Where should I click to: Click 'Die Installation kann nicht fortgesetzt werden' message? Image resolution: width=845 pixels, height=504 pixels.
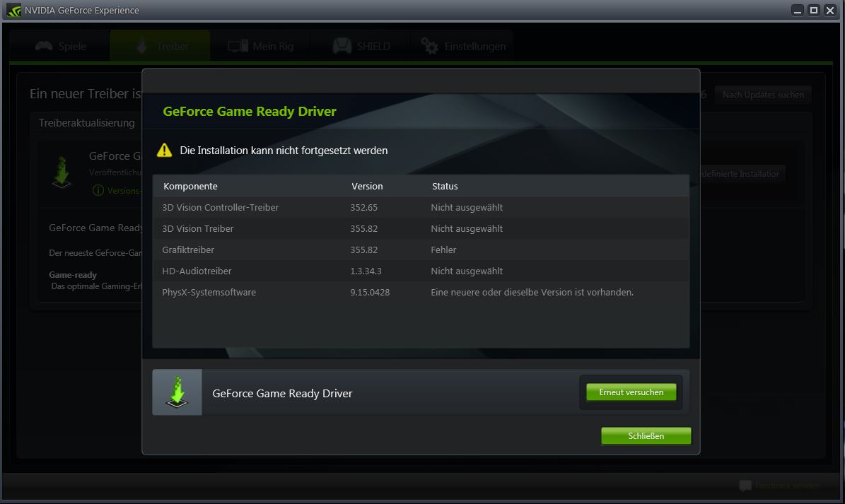pyautogui.click(x=284, y=151)
